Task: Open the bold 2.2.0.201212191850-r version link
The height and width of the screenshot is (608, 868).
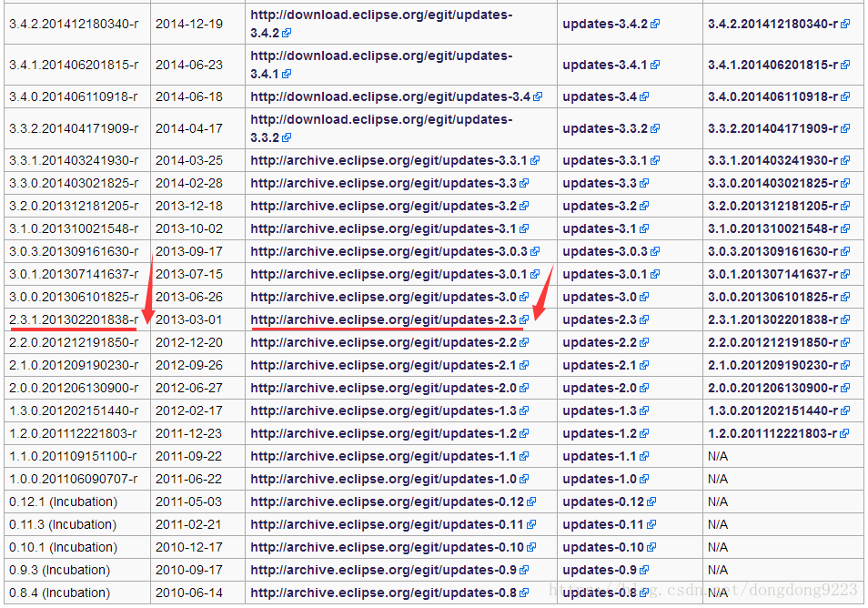Action: 778,342
